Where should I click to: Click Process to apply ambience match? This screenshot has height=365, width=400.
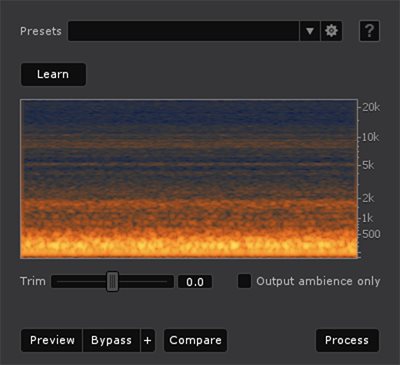pos(347,340)
